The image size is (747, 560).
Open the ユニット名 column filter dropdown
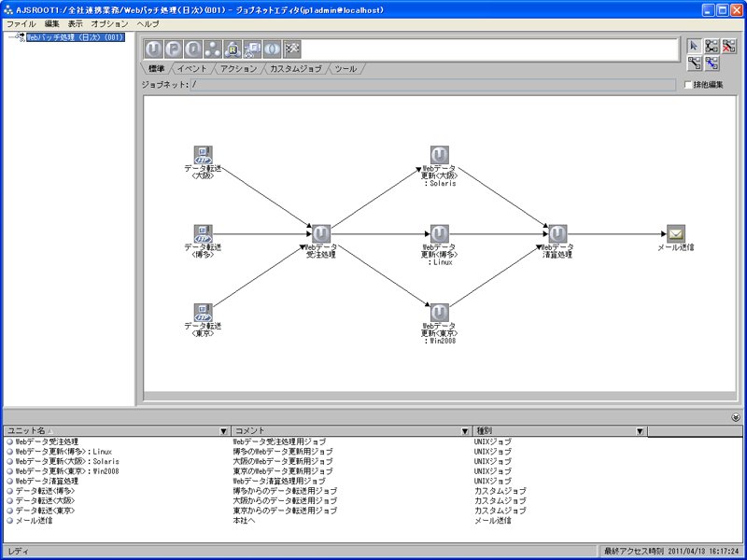click(223, 431)
